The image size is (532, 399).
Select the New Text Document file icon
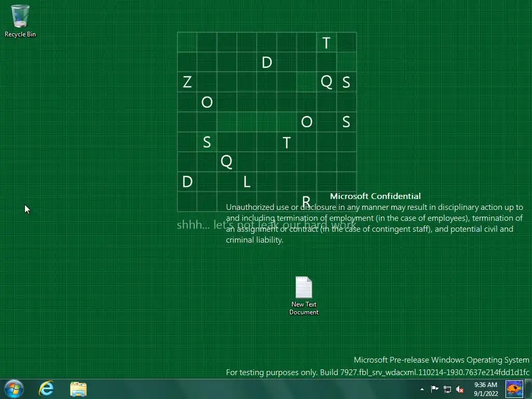click(x=303, y=296)
